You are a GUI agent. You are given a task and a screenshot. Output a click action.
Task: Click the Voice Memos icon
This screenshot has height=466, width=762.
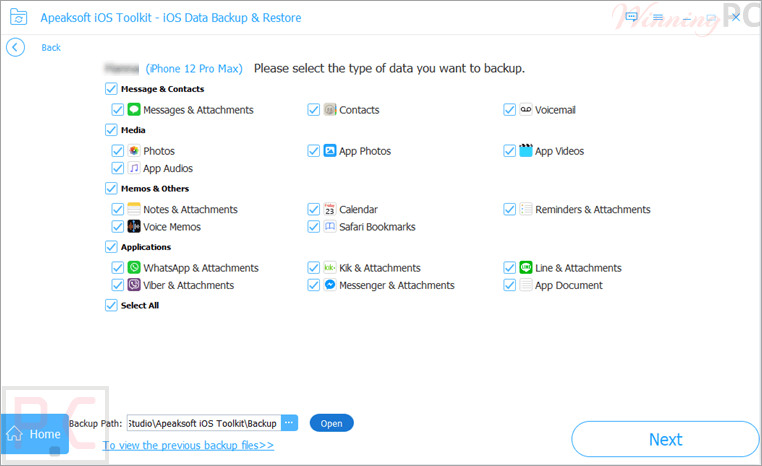(134, 226)
